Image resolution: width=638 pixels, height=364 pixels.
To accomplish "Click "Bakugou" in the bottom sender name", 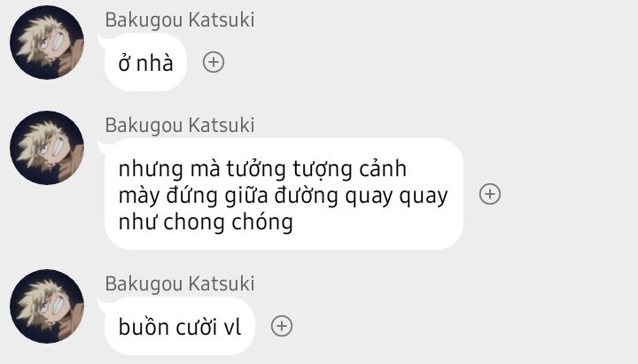I will (x=144, y=284).
